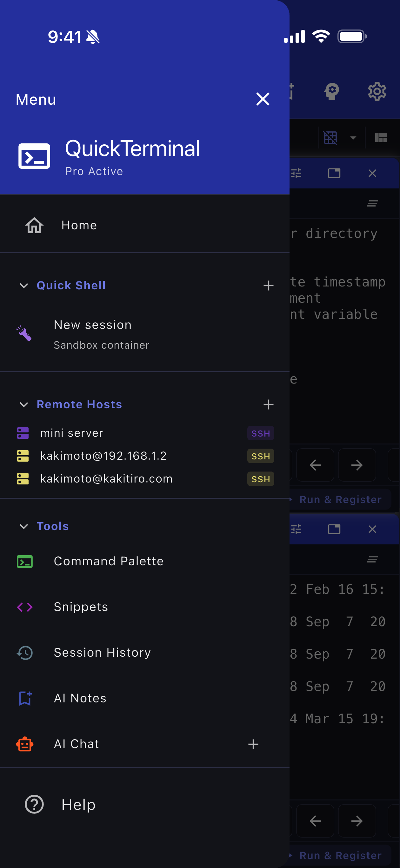Open the Home menu item

pos(145,225)
